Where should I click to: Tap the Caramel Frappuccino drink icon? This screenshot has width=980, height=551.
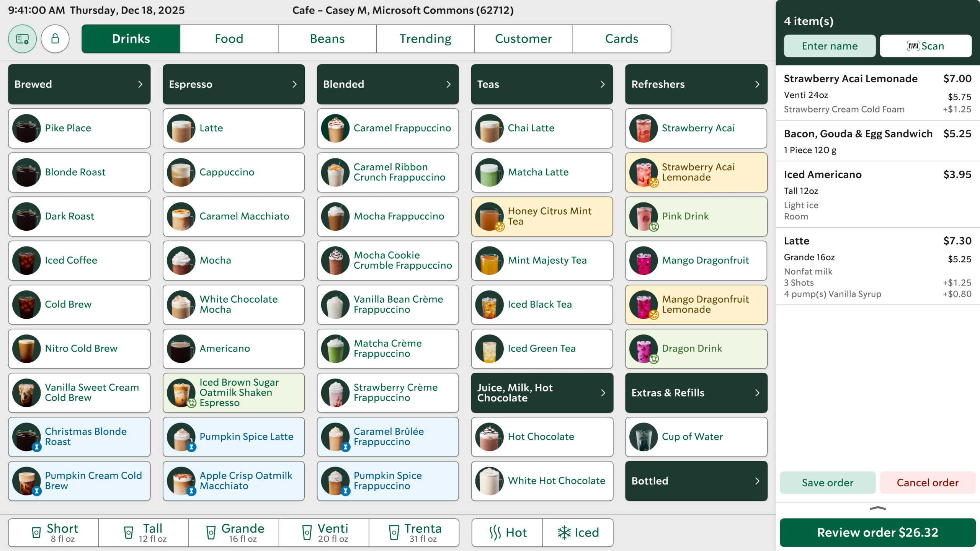click(335, 128)
